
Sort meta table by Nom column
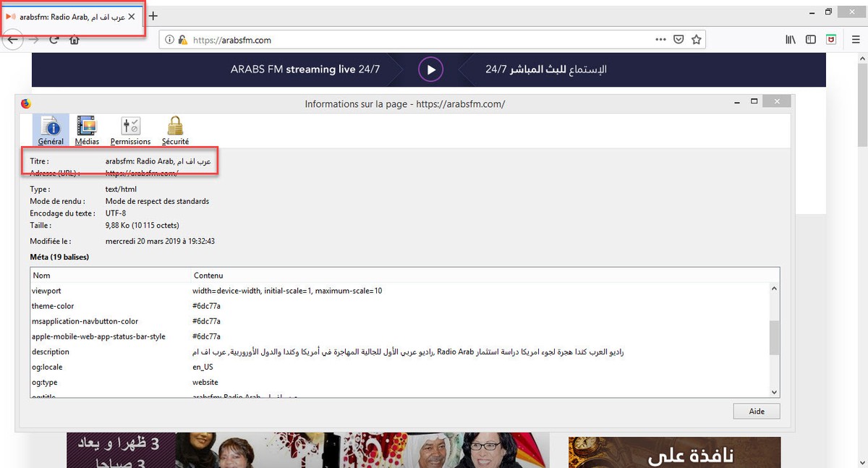pos(111,276)
